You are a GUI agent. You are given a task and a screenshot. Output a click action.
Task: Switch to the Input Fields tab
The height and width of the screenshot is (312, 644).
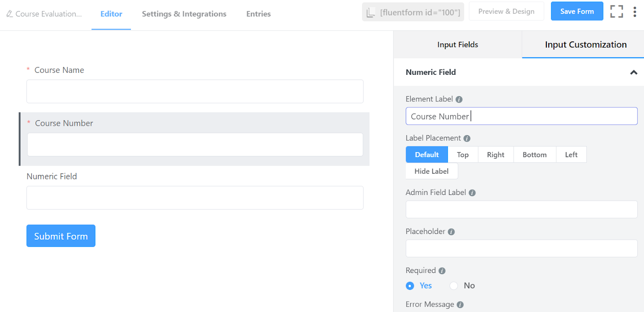458,45
